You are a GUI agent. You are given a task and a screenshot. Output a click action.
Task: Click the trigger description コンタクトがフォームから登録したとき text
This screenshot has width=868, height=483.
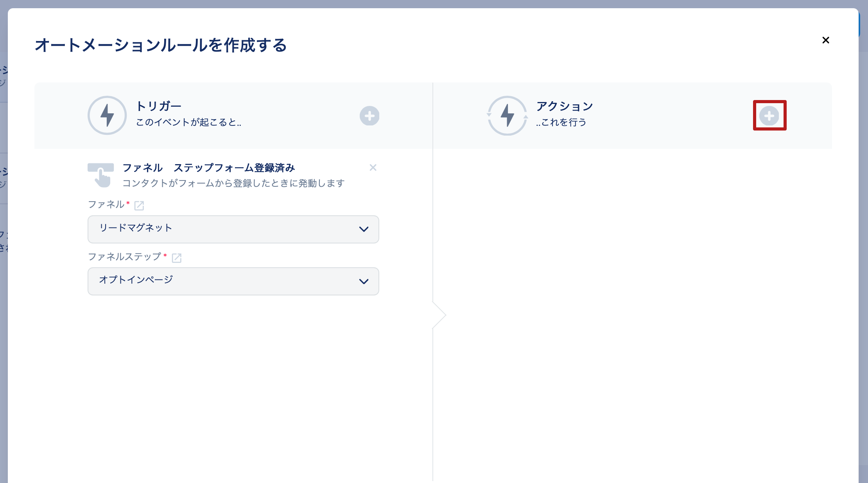coord(233,183)
